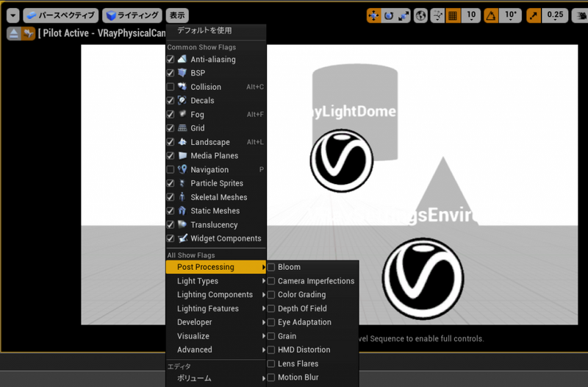Screen dimensions: 588x387
Task: Click the Media Planes icon
Action: [x=182, y=155]
